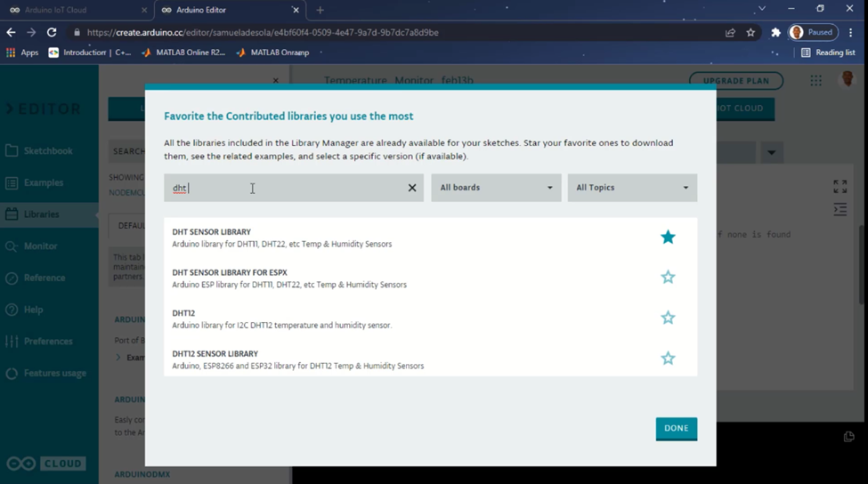Screen dimensions: 868x484
Task: Click the Paused profile button
Action: point(813,33)
